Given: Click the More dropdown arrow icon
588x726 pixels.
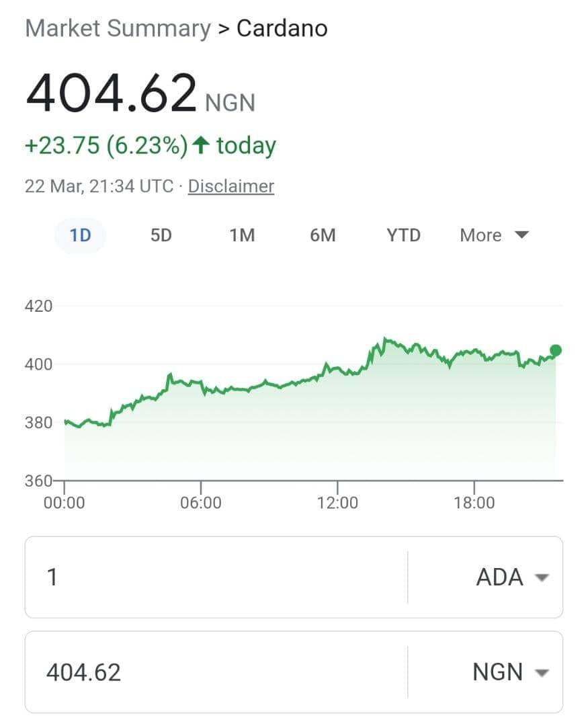Looking at the screenshot, I should 521,235.
